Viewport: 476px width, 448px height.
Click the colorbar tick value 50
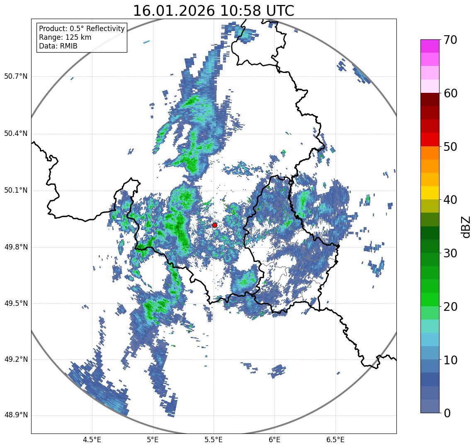coord(450,147)
